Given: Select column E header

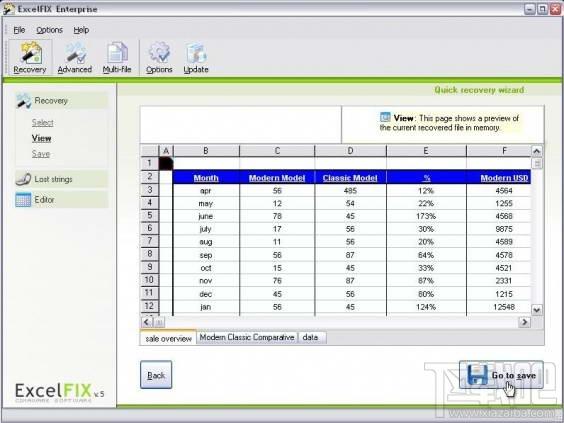Looking at the screenshot, I should coord(426,151).
